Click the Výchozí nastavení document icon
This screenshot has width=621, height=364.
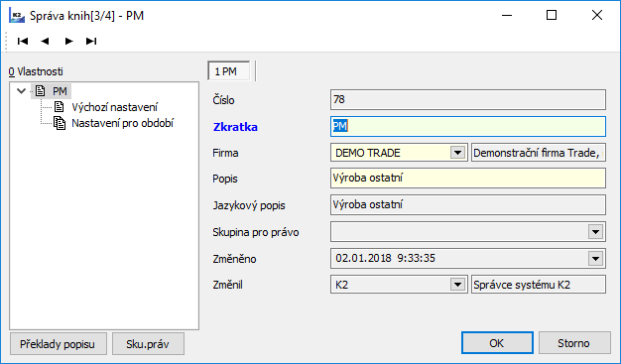[60, 107]
